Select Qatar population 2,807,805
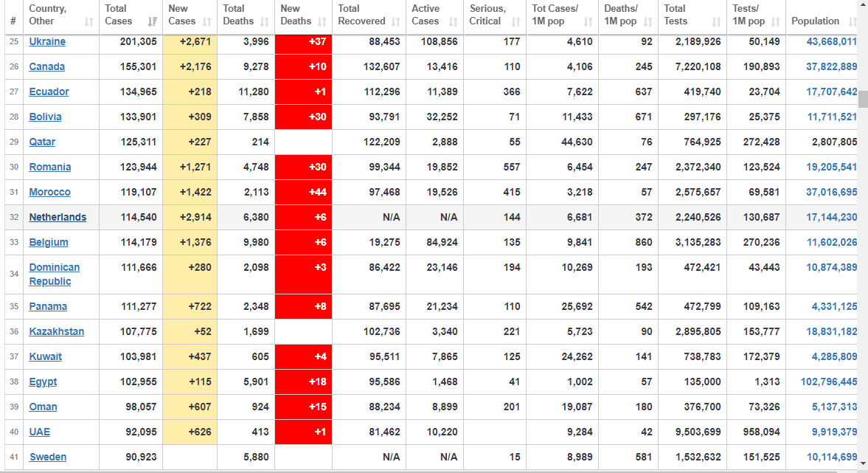The width and height of the screenshot is (868, 473). pos(834,142)
